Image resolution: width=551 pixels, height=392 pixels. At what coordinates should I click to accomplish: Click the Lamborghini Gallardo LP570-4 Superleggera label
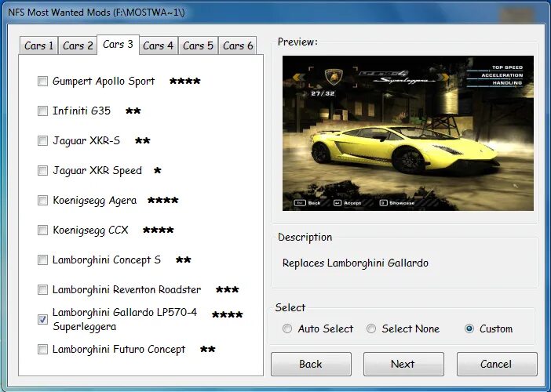[x=125, y=319]
